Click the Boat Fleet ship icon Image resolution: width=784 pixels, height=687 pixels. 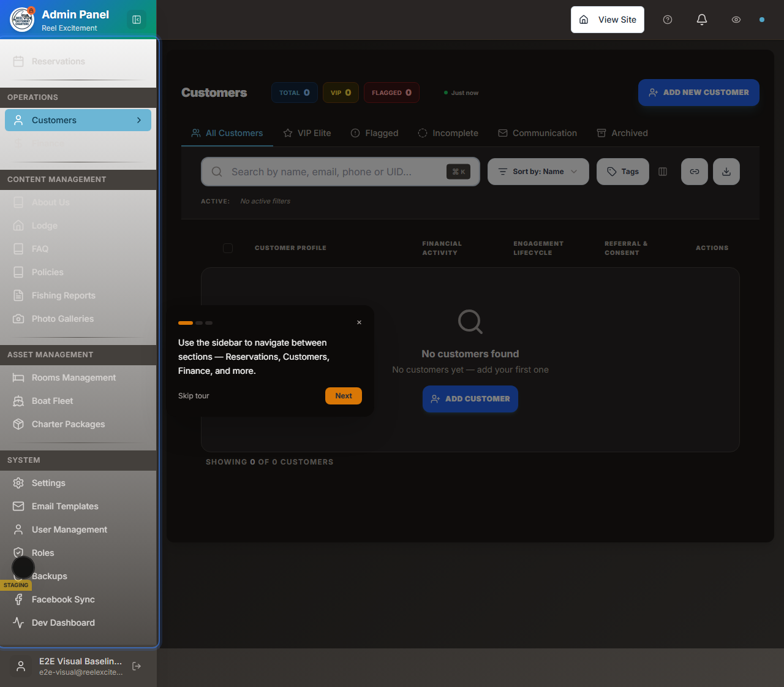point(18,401)
